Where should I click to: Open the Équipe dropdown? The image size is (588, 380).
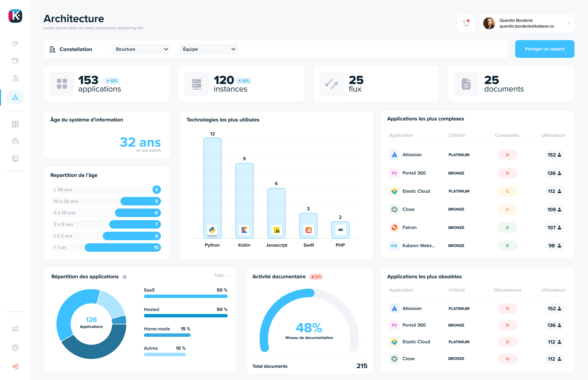(x=208, y=49)
